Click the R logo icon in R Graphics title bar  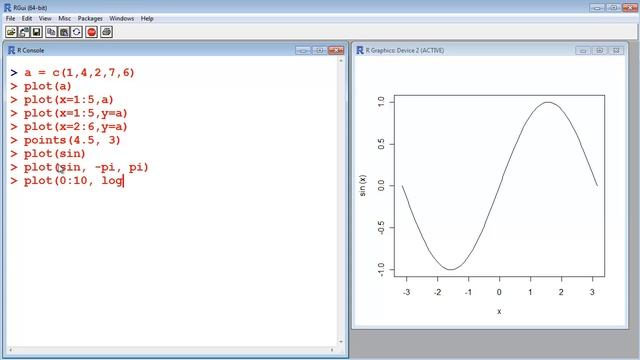(x=360, y=50)
